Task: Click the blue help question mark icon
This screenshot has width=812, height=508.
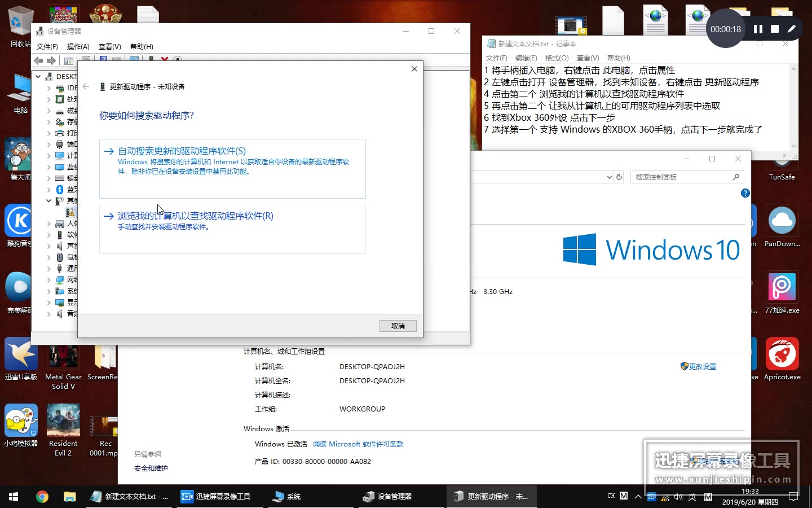Action: (745, 193)
